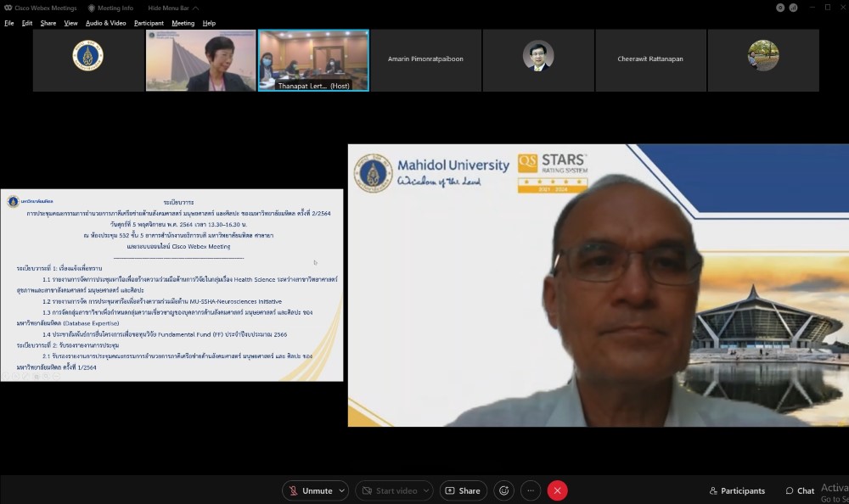The height and width of the screenshot is (504, 849).
Task: Open the emoji reactions icon
Action: 504,490
